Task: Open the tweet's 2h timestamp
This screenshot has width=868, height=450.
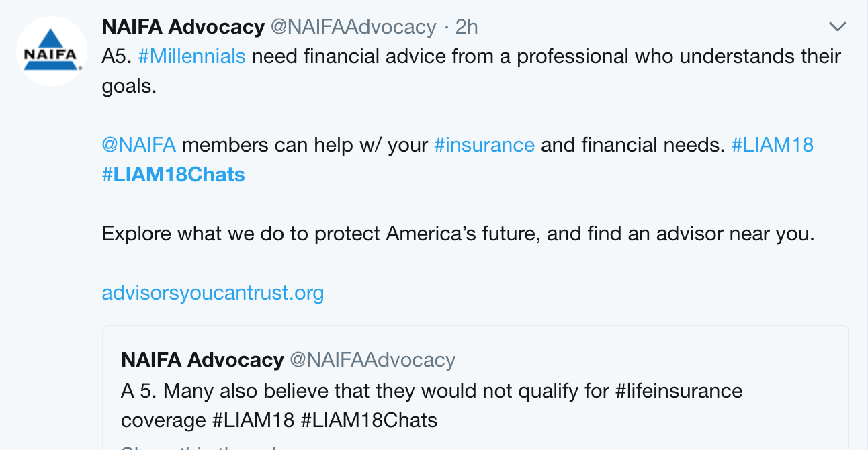Action: (x=466, y=27)
